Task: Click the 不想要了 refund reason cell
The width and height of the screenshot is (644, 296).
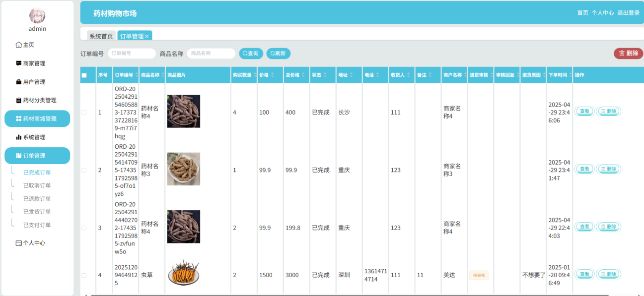Action: coord(534,275)
